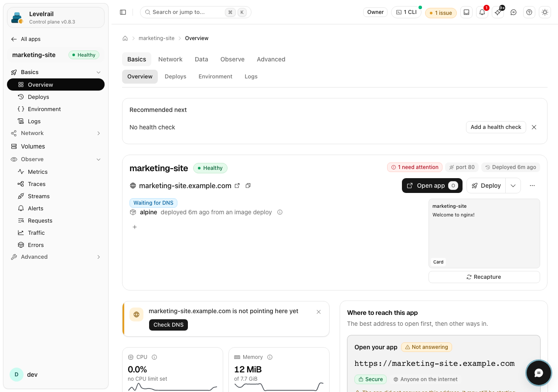This screenshot has width=558, height=392.
Task: Expand the Advanced sidebar section
Action: 56,257
